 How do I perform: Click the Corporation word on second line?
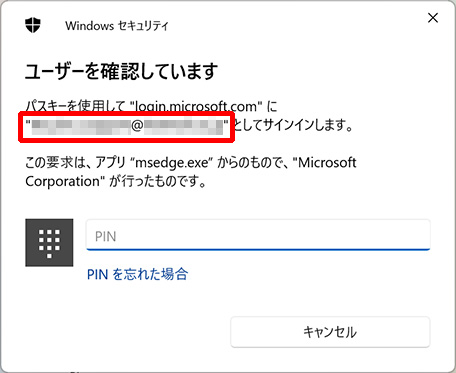[x=63, y=182]
